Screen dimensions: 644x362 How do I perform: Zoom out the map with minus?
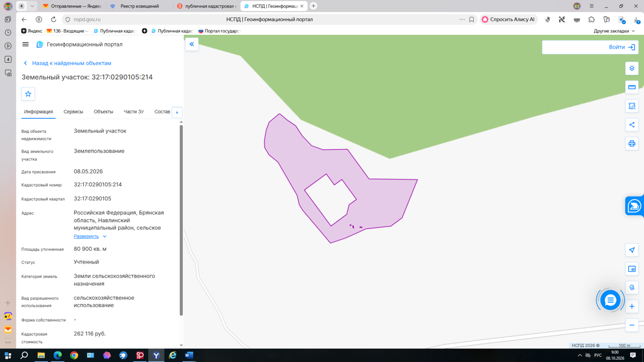tap(632, 325)
